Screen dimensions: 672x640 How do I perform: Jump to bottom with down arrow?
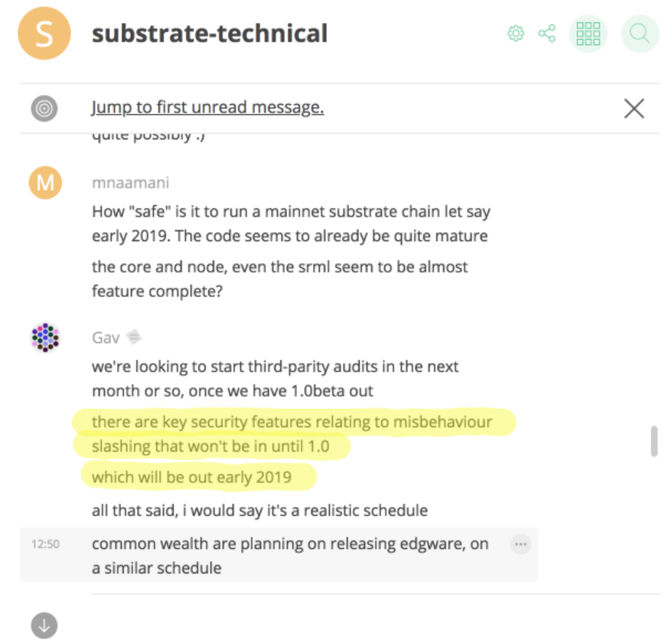44,625
